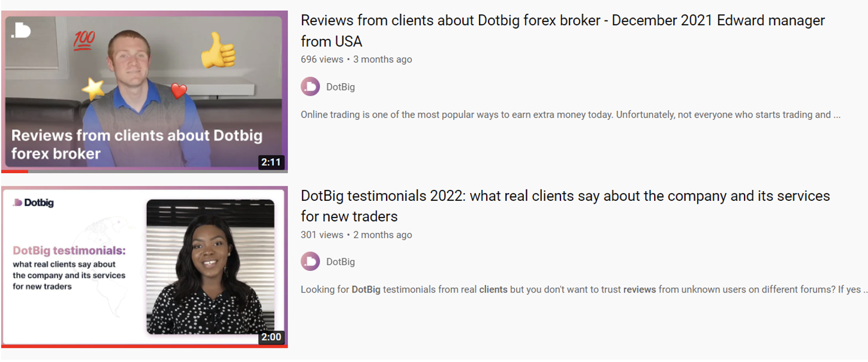Image resolution: width=868 pixels, height=362 pixels.
Task: Open DotBig channel name under second video
Action: (x=340, y=262)
